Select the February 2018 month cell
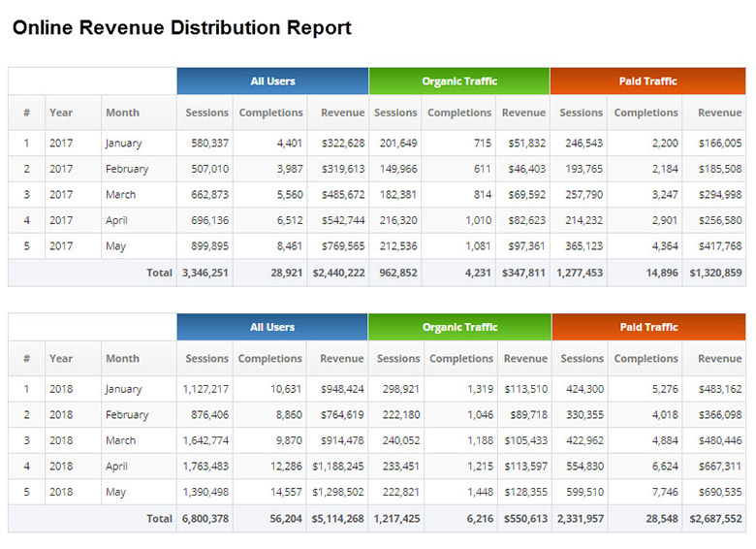The height and width of the screenshot is (549, 756). coord(127,415)
